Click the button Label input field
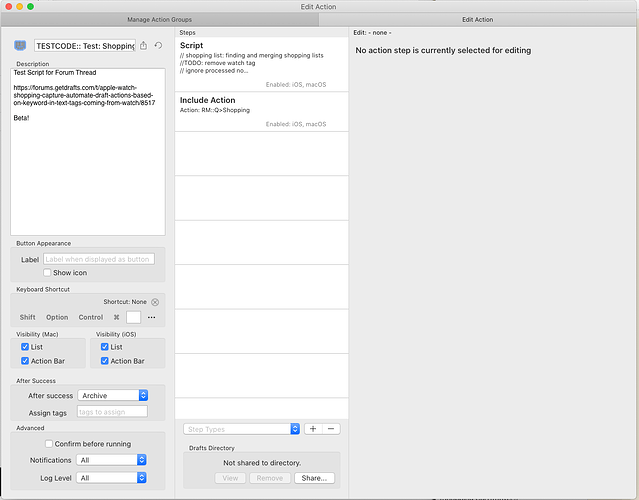Image resolution: width=639 pixels, height=500 pixels. click(x=99, y=259)
